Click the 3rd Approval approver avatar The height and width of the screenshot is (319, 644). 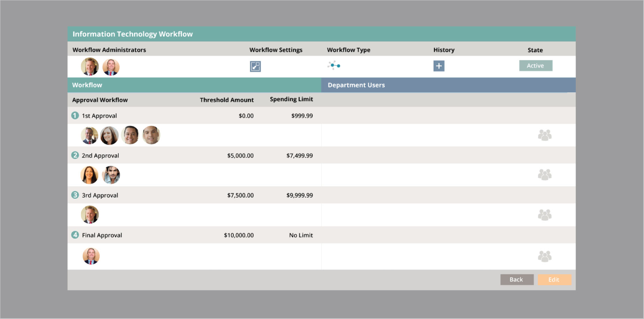pos(90,215)
